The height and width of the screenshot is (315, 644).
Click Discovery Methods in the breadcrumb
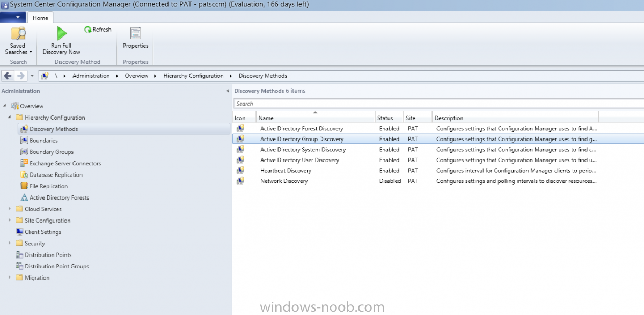tap(263, 76)
